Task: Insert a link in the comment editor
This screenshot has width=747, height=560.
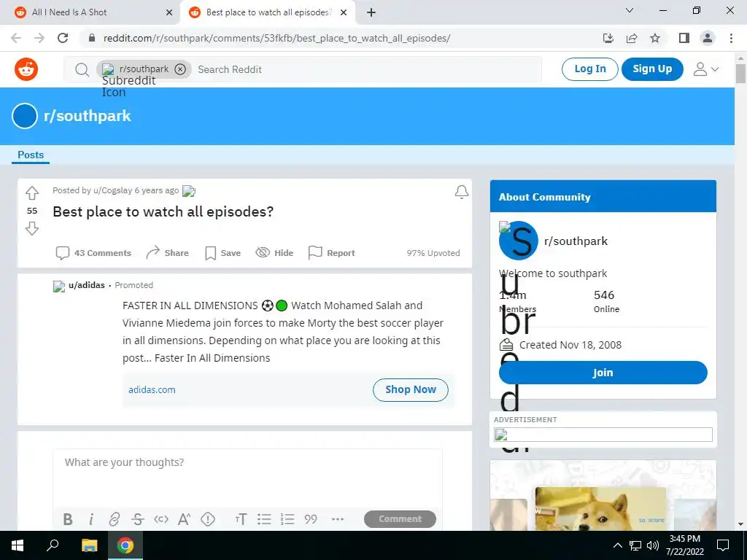Action: tap(115, 519)
